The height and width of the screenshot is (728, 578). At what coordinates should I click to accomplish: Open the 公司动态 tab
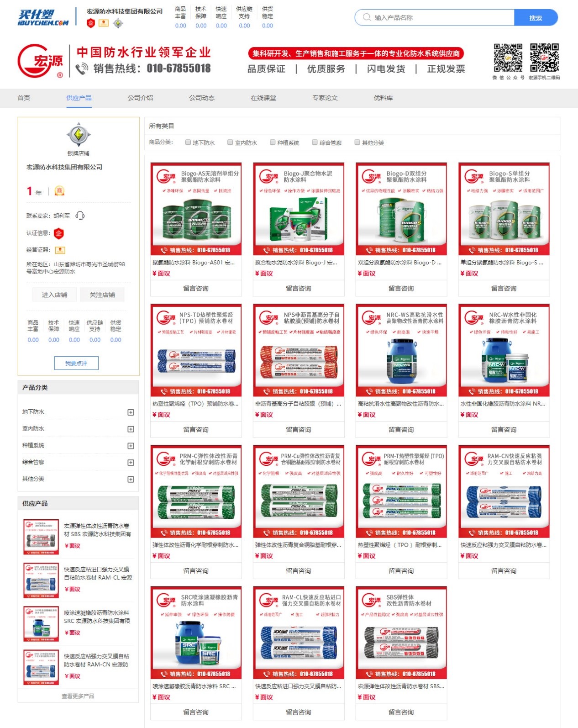[202, 98]
